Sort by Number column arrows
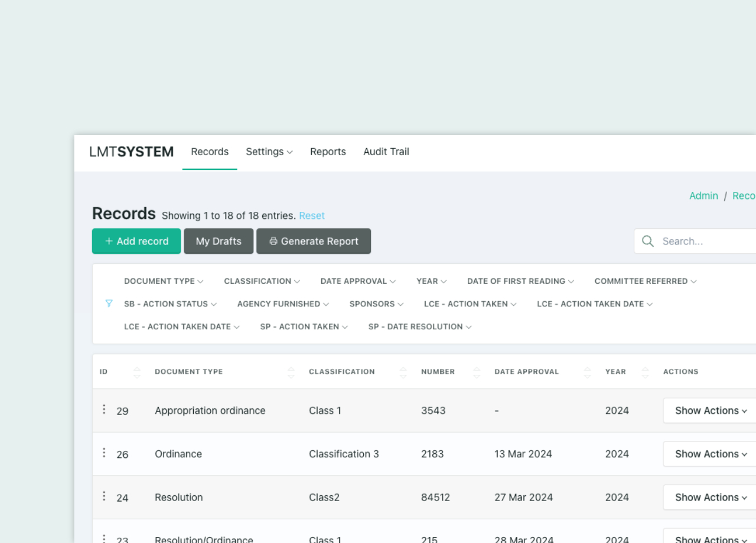Screen dimensions: 756x543 click(x=477, y=372)
